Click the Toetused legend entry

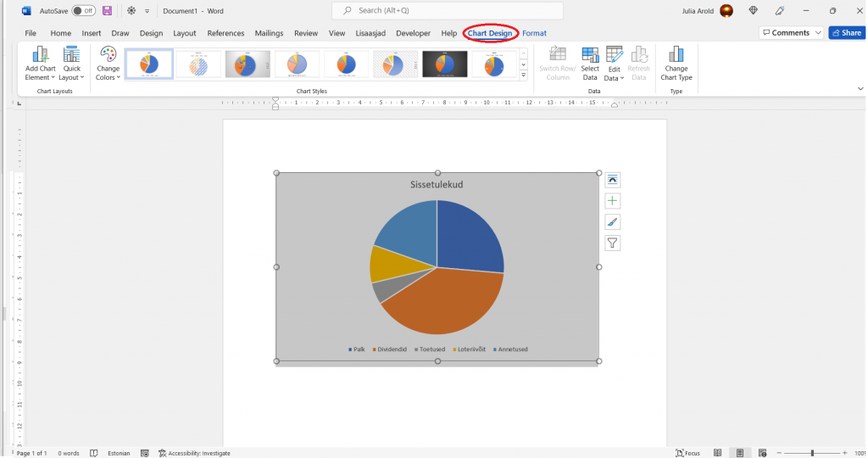[430, 349]
